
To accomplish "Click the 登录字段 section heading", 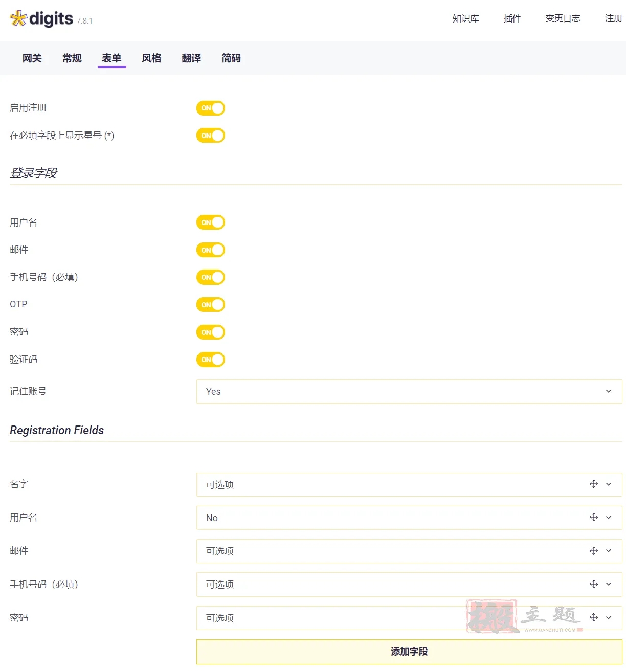I will pos(34,173).
